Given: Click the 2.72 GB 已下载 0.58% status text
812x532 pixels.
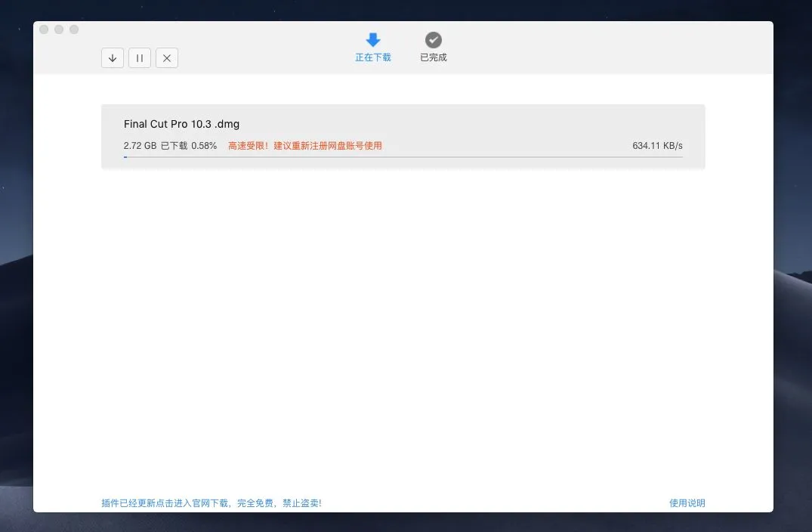Looking at the screenshot, I should point(170,146).
